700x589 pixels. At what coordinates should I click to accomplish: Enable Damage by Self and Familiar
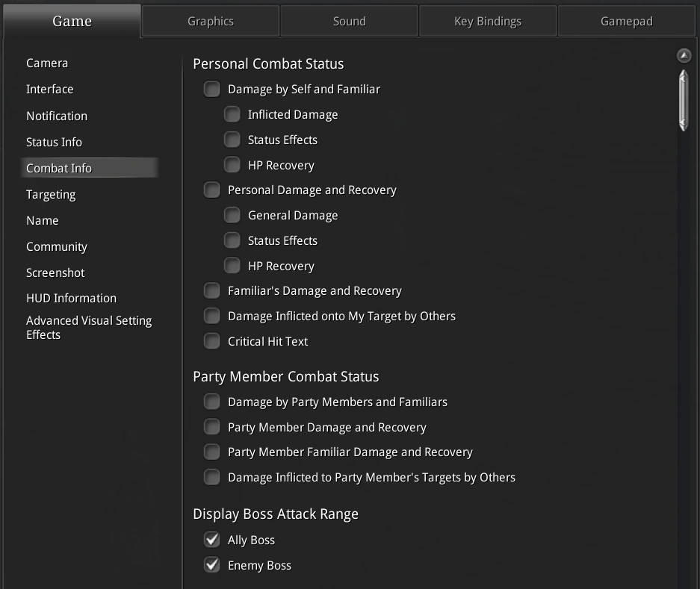(x=212, y=90)
